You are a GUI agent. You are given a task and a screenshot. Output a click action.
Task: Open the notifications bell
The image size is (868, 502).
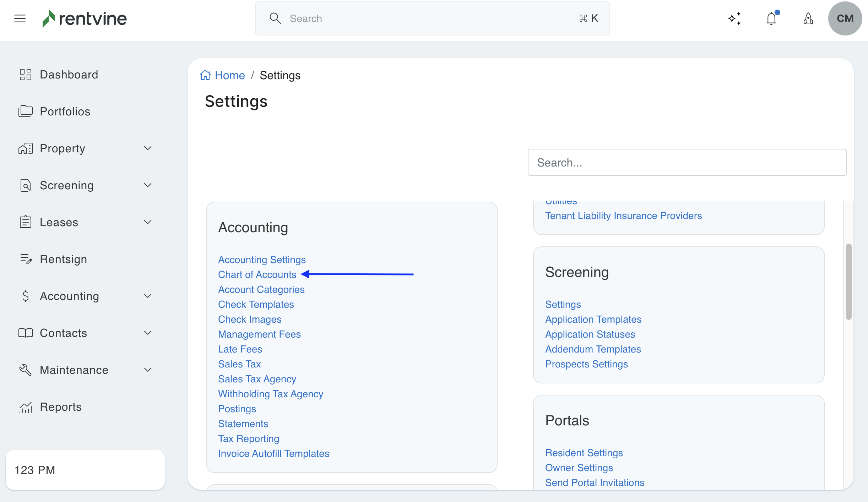771,18
